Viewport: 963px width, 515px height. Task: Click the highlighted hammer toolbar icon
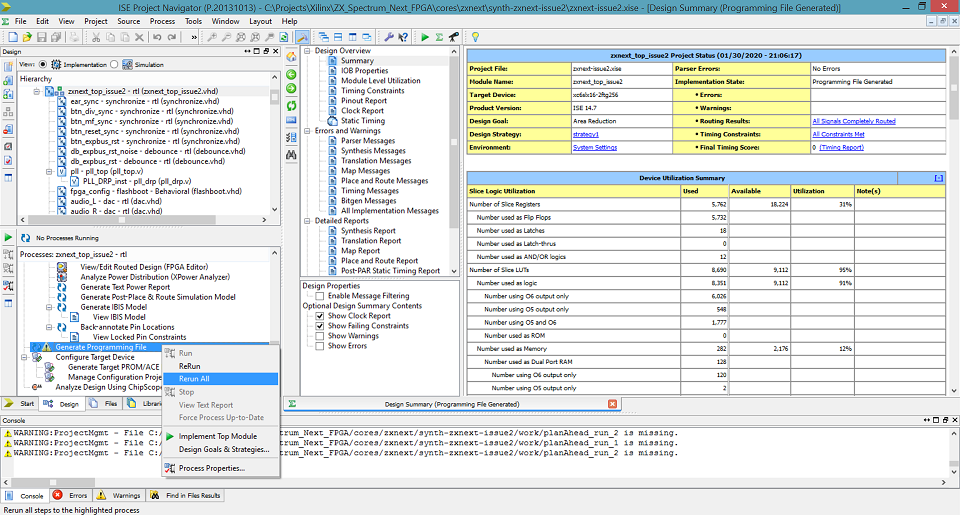click(303, 37)
